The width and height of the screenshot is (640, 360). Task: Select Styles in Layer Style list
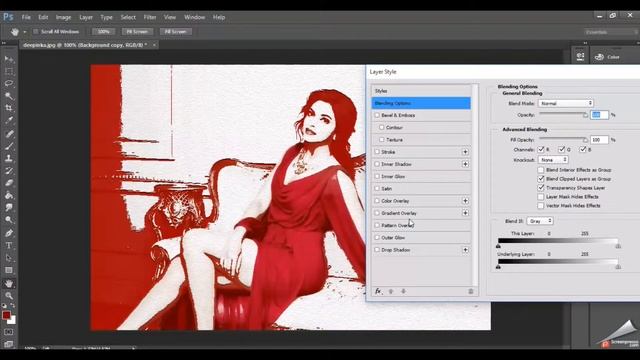pyautogui.click(x=421, y=91)
